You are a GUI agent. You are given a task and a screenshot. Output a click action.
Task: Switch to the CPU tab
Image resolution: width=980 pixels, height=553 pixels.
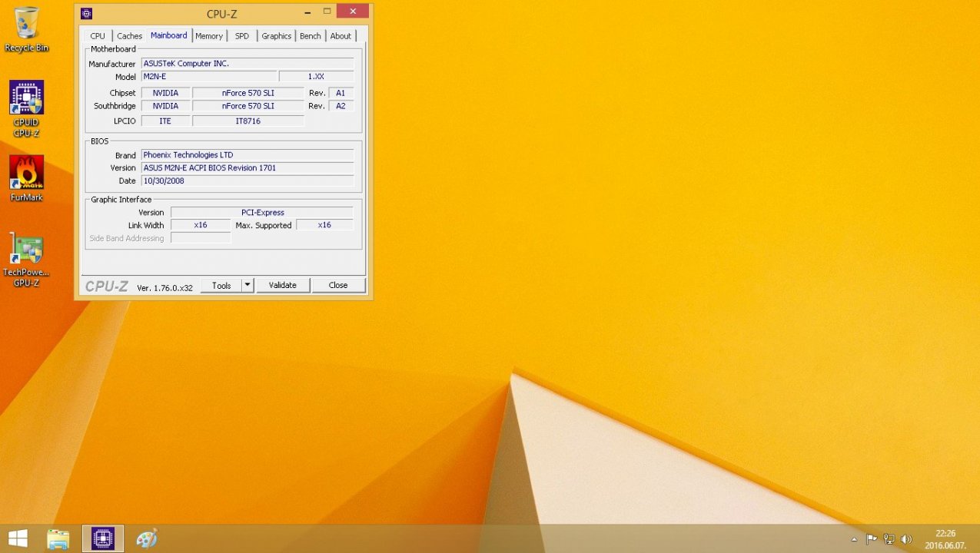coord(98,36)
